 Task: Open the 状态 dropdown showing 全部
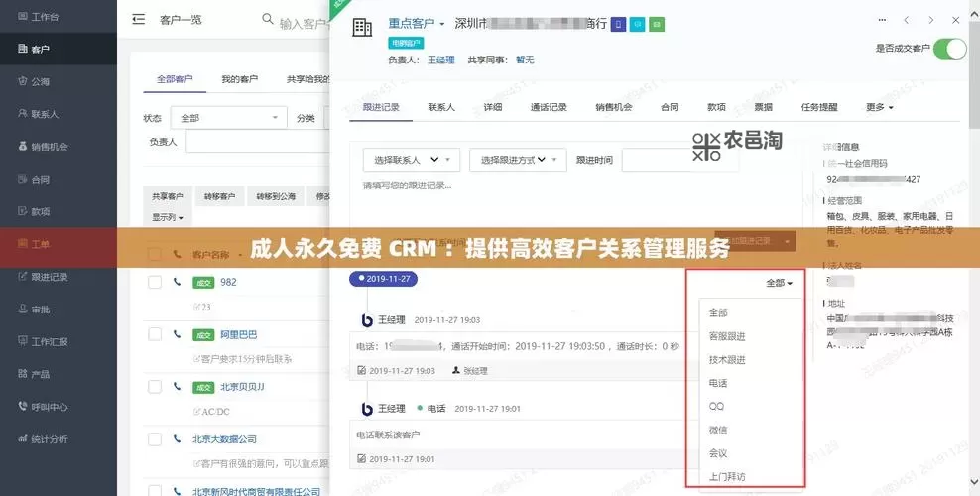(x=229, y=118)
